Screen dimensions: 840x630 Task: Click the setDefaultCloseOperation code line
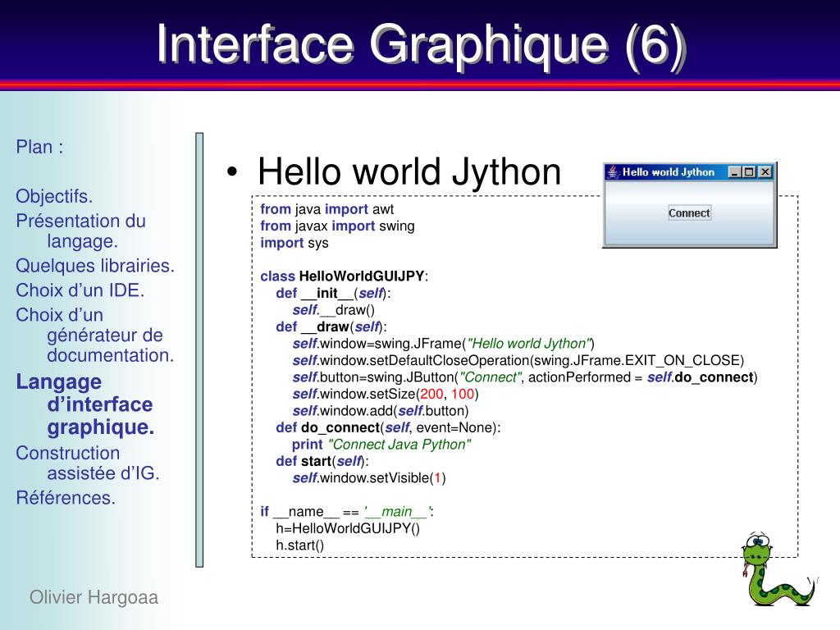(x=518, y=360)
